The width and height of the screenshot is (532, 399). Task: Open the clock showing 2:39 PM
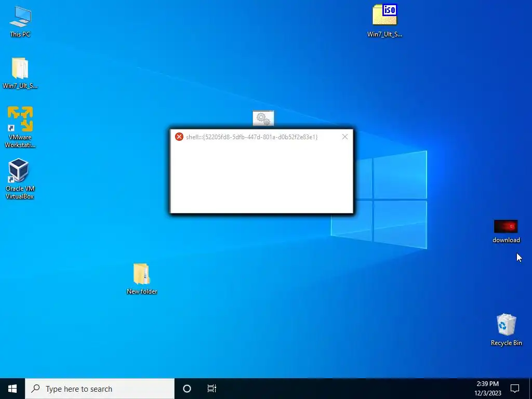[487, 389]
